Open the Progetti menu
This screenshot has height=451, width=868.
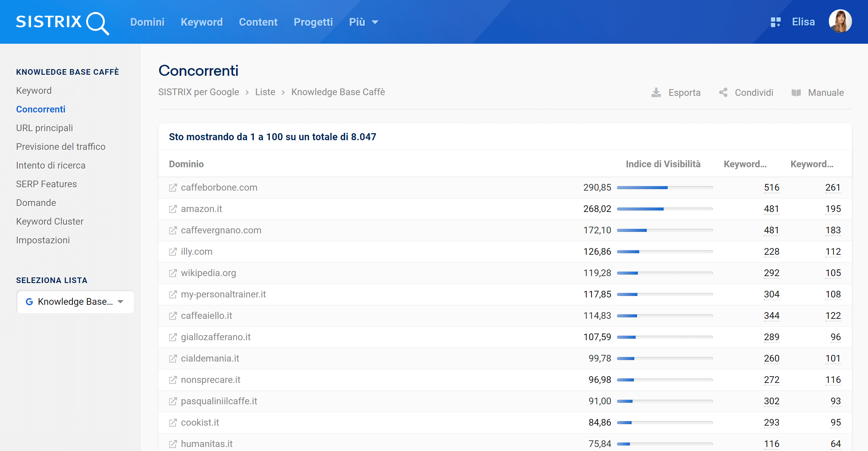click(313, 22)
